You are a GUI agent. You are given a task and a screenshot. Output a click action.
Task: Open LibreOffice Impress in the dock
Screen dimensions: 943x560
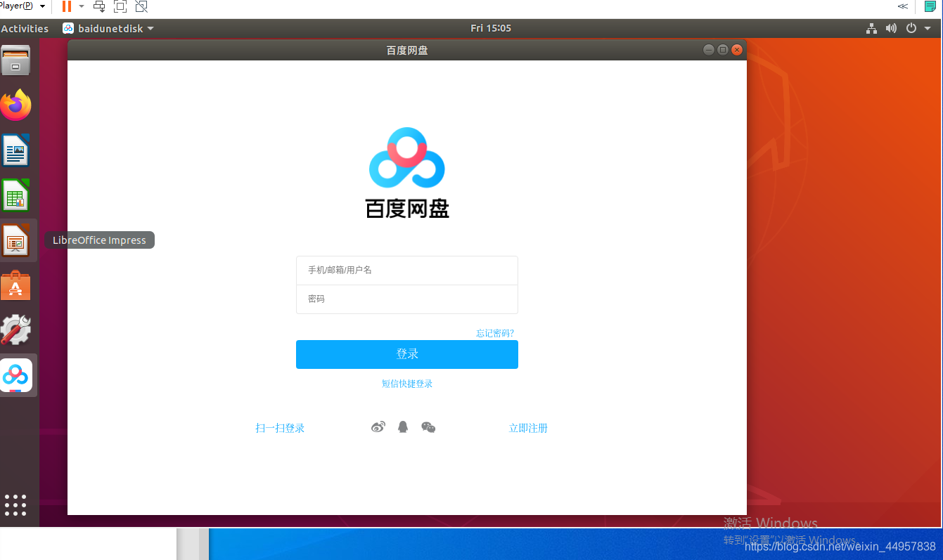(15, 240)
